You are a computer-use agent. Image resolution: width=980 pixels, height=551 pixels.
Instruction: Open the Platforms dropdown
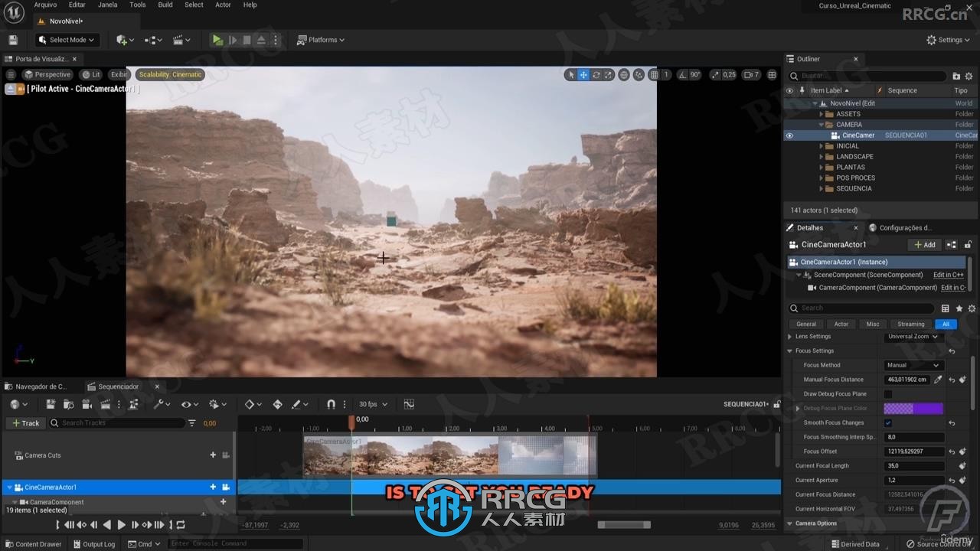pyautogui.click(x=322, y=40)
